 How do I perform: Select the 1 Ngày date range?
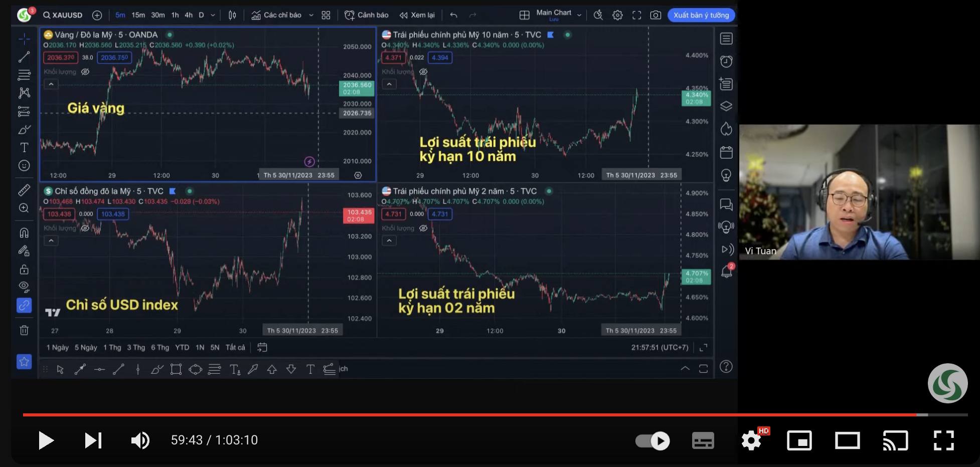point(58,347)
